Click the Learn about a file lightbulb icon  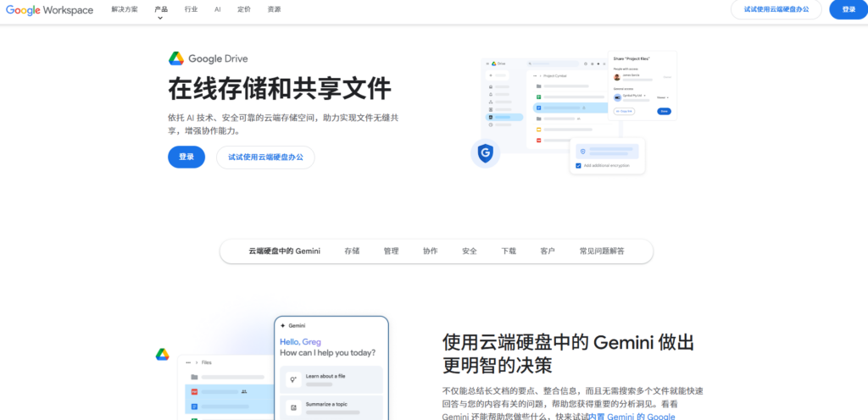click(x=293, y=379)
